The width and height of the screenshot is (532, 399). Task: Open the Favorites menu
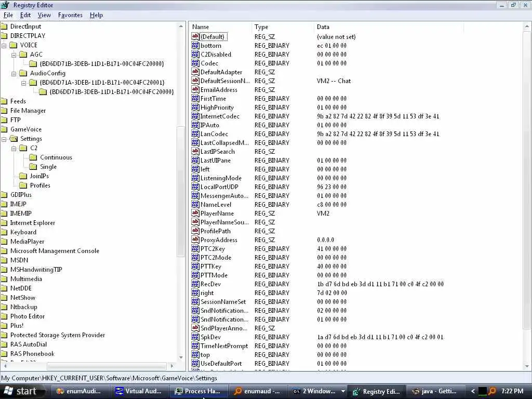(70, 15)
